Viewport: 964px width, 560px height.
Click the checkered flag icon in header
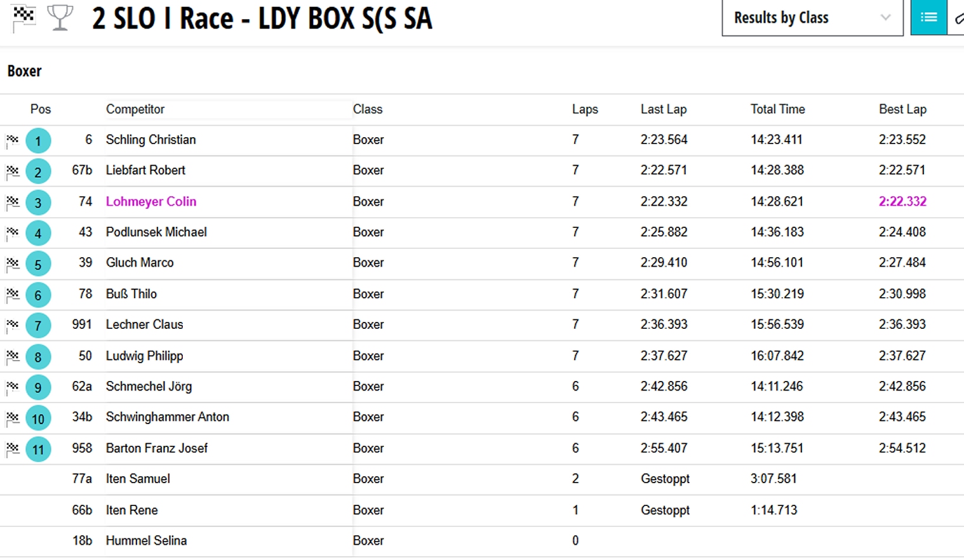23,17
